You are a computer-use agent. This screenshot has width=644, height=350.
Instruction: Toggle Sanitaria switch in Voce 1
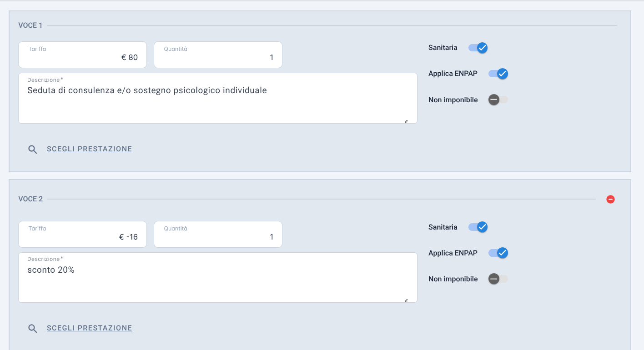coord(478,48)
